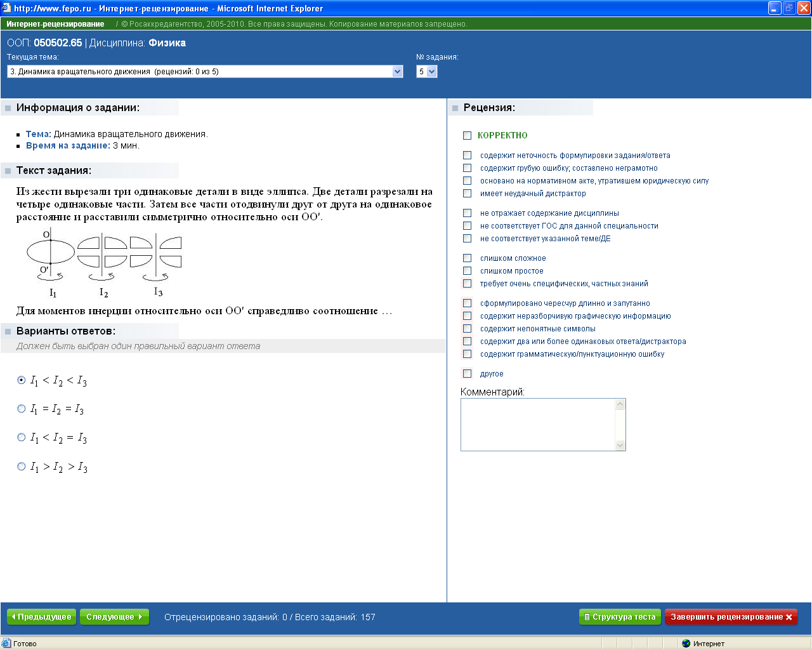Check 'содержит неразборчивую графическую информацию'
The height and width of the screenshot is (650, 812).
pyautogui.click(x=468, y=315)
